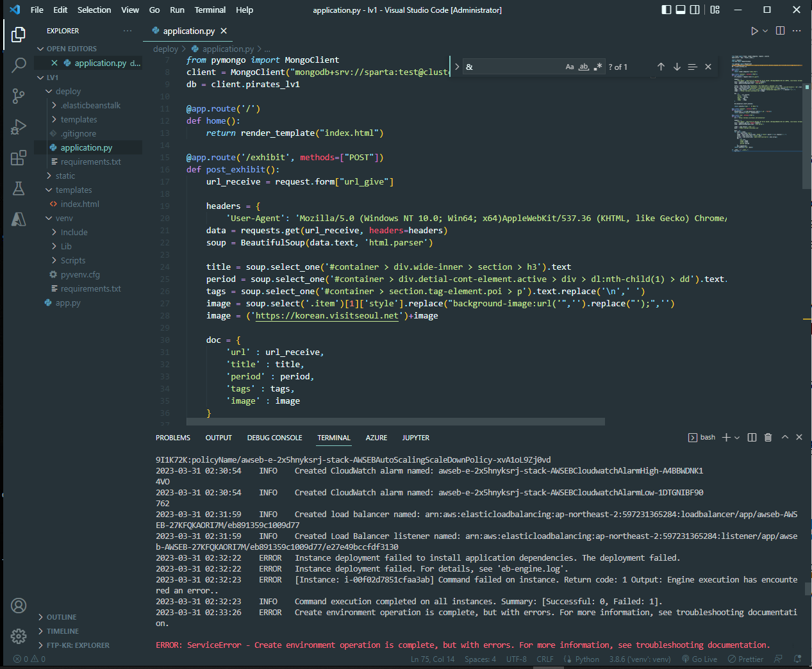Close the bottom panel
This screenshot has width=812, height=669.
pyautogui.click(x=799, y=437)
